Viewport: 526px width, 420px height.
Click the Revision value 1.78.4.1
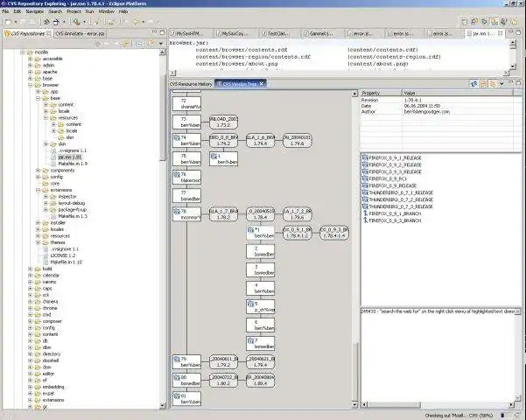click(x=412, y=101)
